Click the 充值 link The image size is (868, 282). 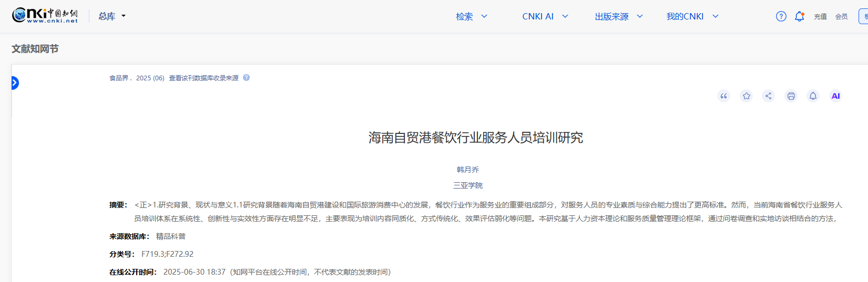(820, 17)
